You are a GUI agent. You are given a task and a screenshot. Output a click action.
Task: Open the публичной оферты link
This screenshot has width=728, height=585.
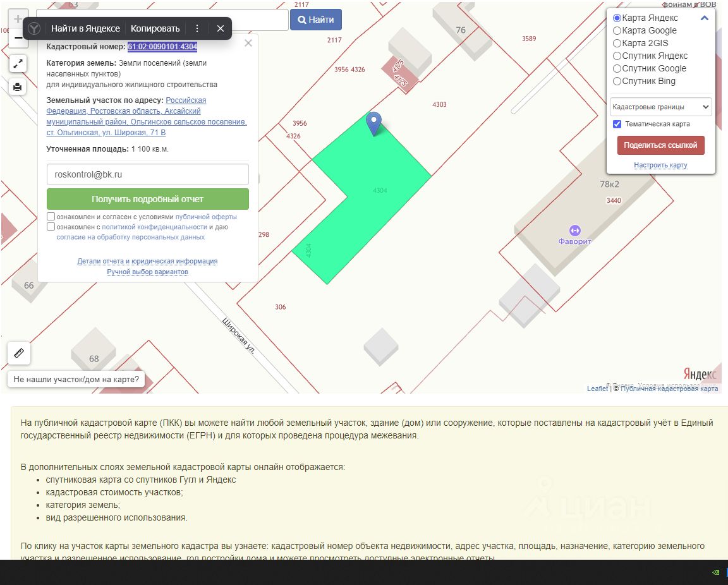pyautogui.click(x=206, y=217)
